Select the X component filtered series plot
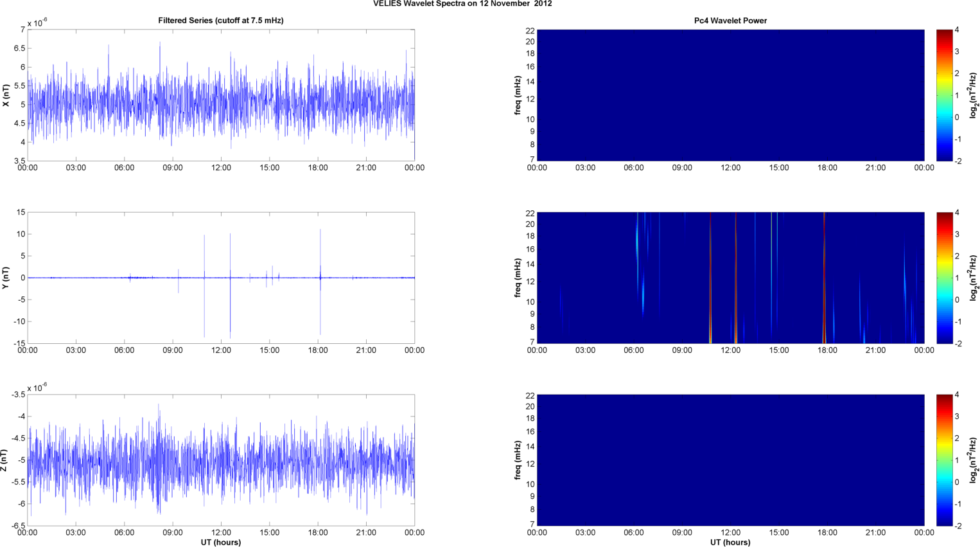Image resolution: width=980 pixels, height=547 pixels. [220, 95]
